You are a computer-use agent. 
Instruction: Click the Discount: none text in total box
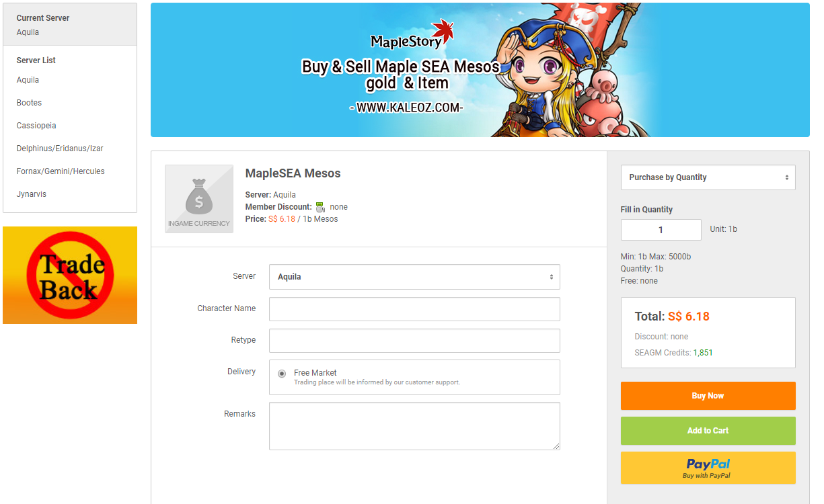(661, 337)
